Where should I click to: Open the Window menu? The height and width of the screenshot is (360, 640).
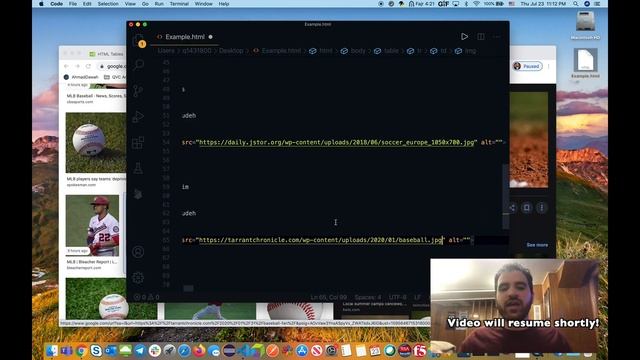pyautogui.click(x=203, y=4)
